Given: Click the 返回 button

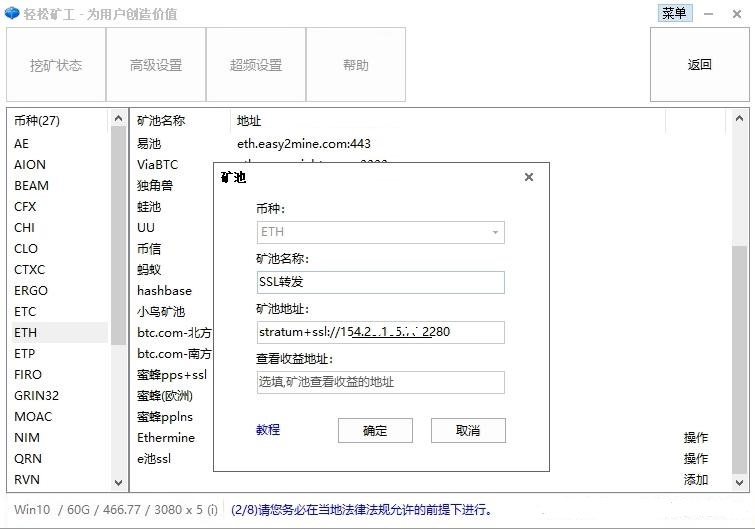Looking at the screenshot, I should [x=700, y=65].
